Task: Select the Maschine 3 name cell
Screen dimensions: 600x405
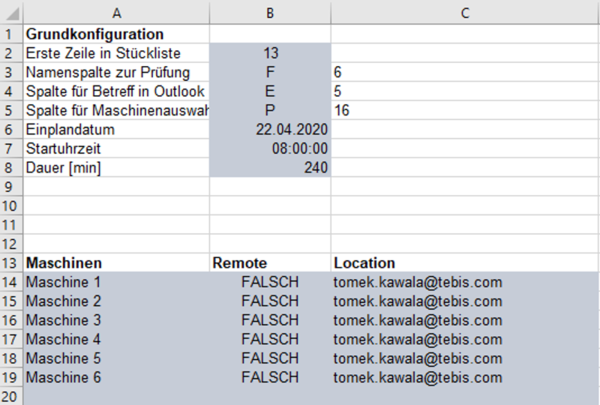Action: click(x=64, y=320)
